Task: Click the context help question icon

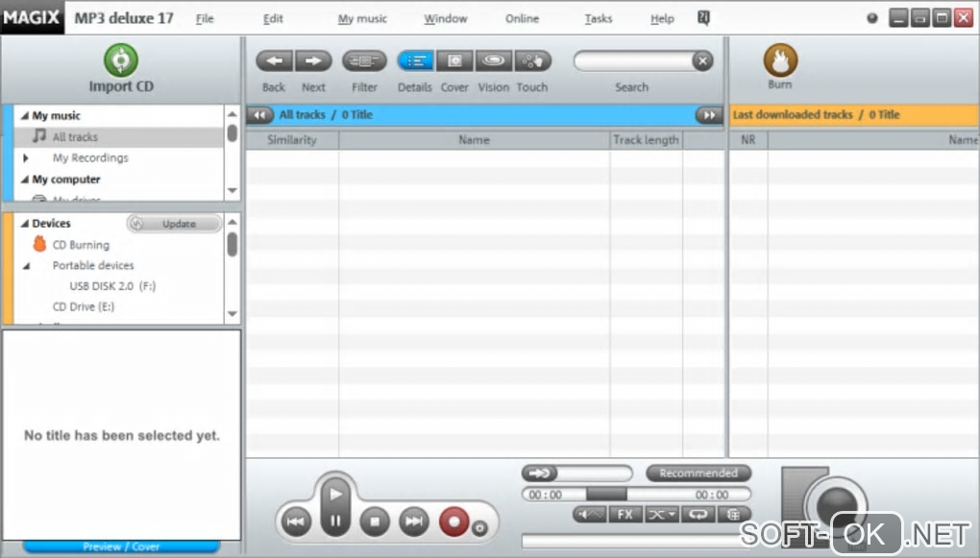Action: coord(703,19)
